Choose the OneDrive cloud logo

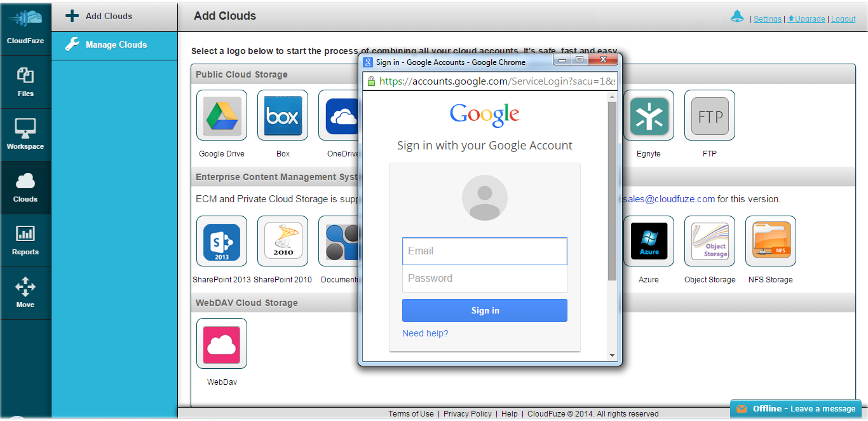tap(339, 115)
